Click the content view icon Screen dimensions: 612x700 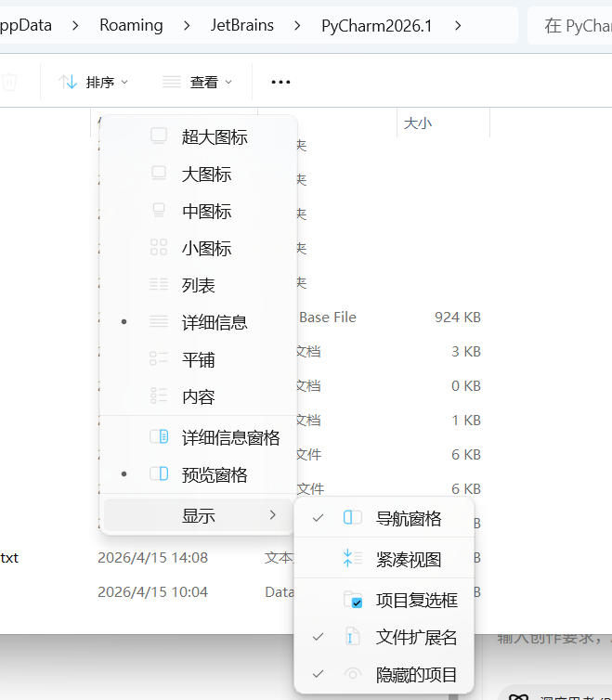tap(159, 395)
